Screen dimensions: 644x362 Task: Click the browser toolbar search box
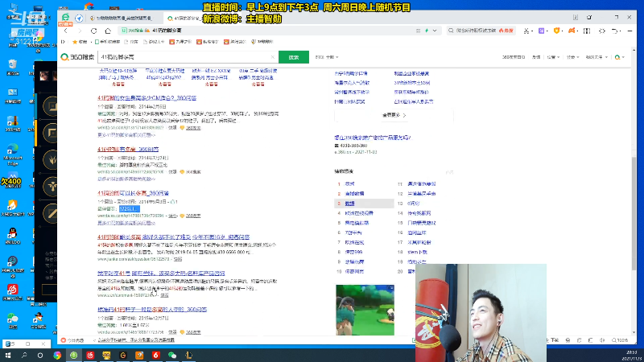(481, 31)
